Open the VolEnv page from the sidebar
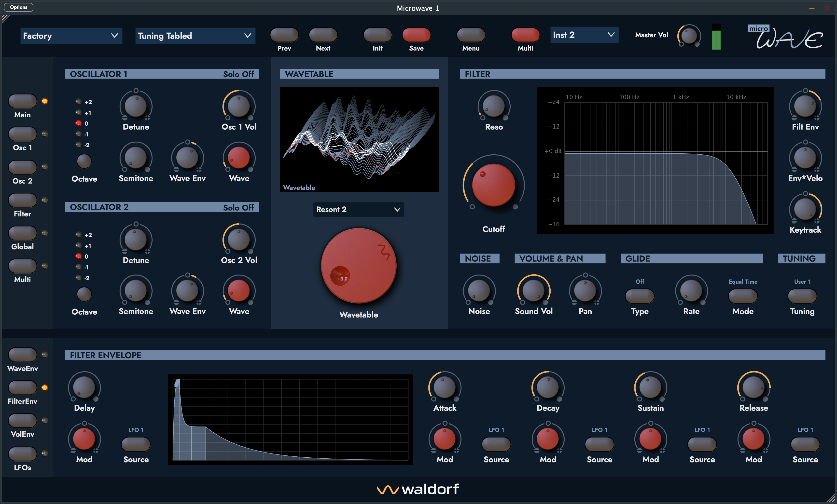Image resolution: width=837 pixels, height=504 pixels. pos(22,421)
